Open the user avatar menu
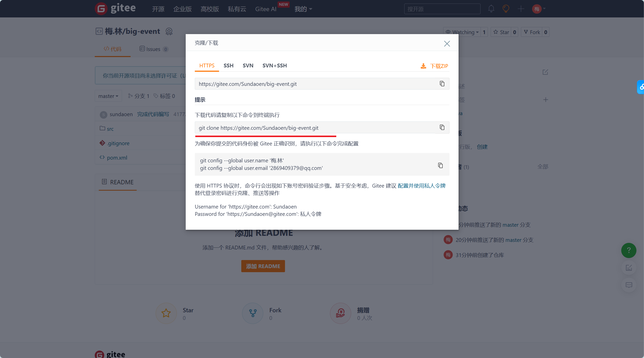 pyautogui.click(x=539, y=9)
